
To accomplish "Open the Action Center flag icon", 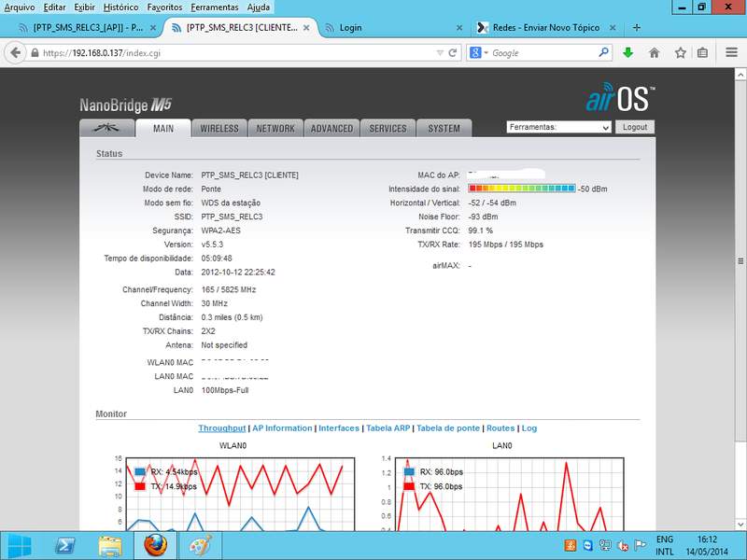I will point(640,545).
